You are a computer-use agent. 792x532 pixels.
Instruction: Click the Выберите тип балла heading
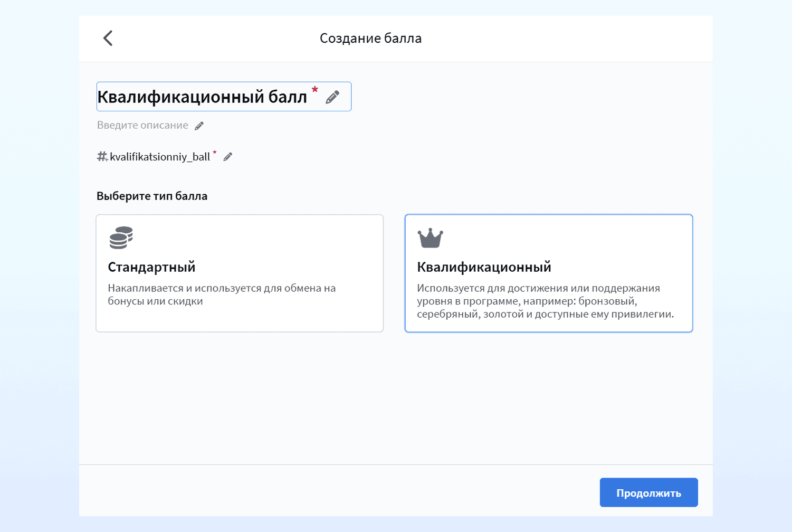click(152, 196)
